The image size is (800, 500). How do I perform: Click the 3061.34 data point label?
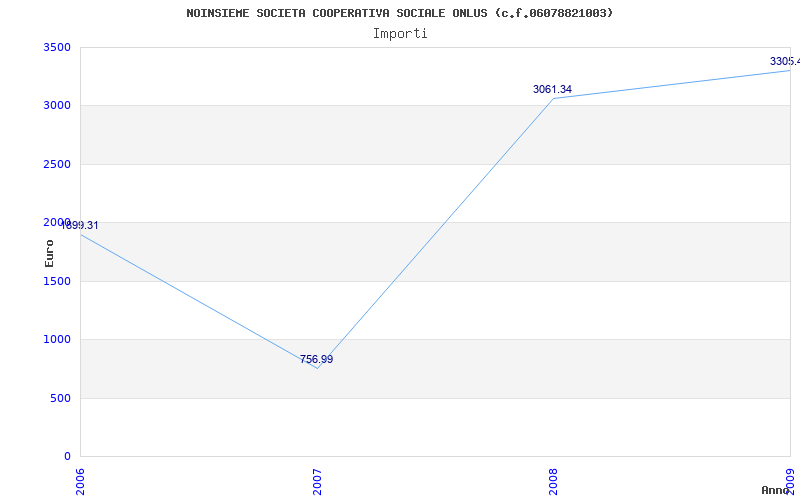553,89
